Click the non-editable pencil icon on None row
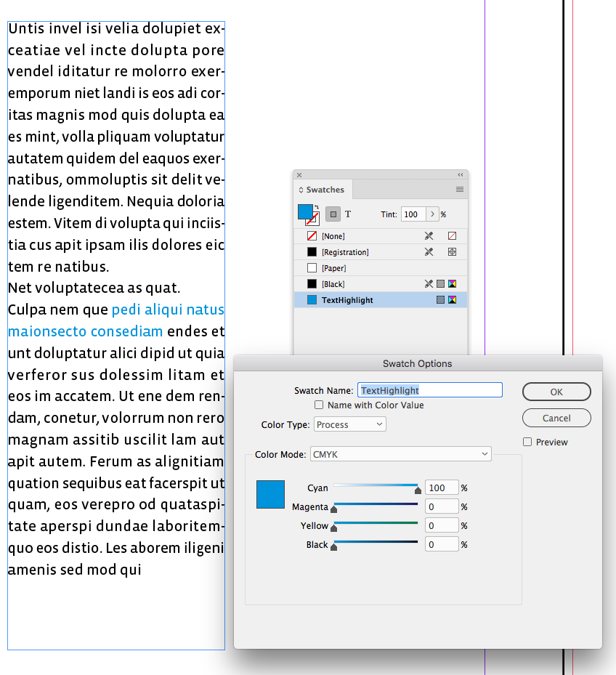The height and width of the screenshot is (675, 616). (429, 236)
